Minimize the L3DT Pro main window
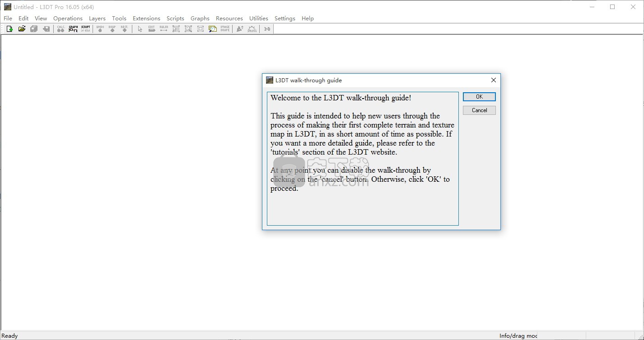The image size is (644, 340). [x=592, y=7]
